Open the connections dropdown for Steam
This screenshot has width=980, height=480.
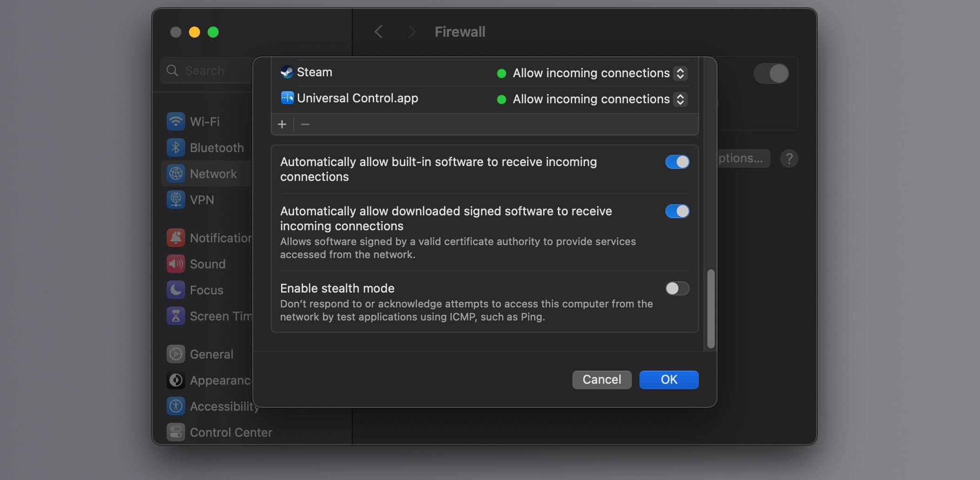click(x=680, y=73)
